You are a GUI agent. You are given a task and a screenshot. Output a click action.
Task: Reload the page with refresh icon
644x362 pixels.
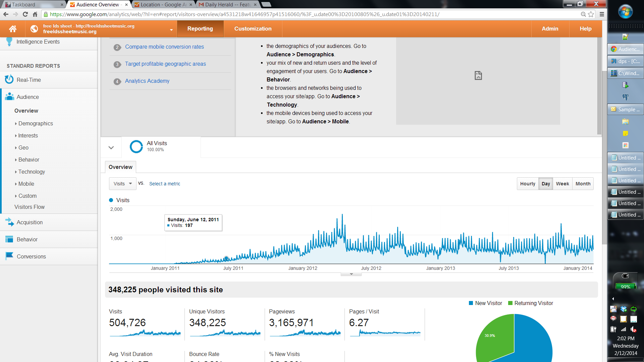(x=25, y=14)
